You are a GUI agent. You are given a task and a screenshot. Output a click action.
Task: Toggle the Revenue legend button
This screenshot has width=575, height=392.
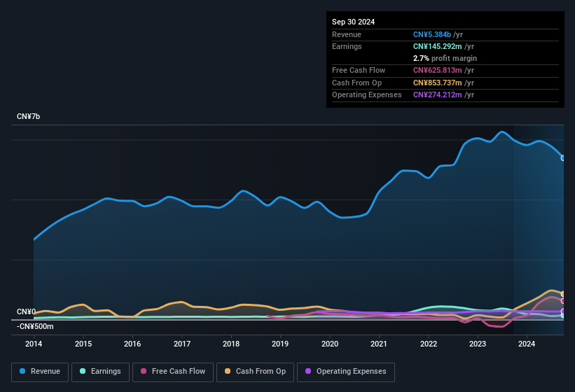pyautogui.click(x=40, y=372)
